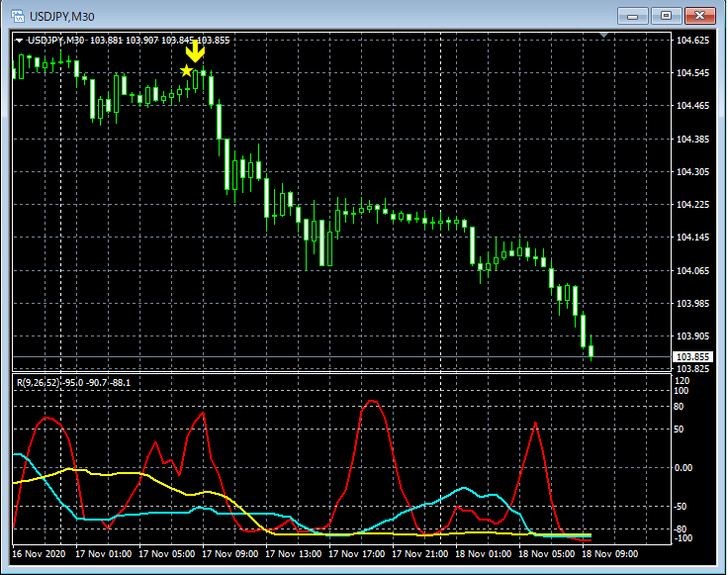Click the indicator scale value 0.00
Viewport: 728px width, 575px height.
pyautogui.click(x=682, y=468)
